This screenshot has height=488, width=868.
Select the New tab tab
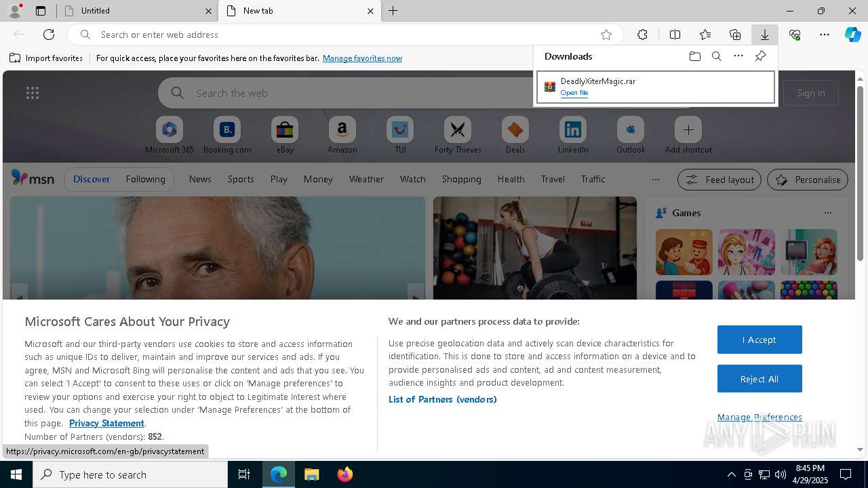pyautogui.click(x=300, y=11)
